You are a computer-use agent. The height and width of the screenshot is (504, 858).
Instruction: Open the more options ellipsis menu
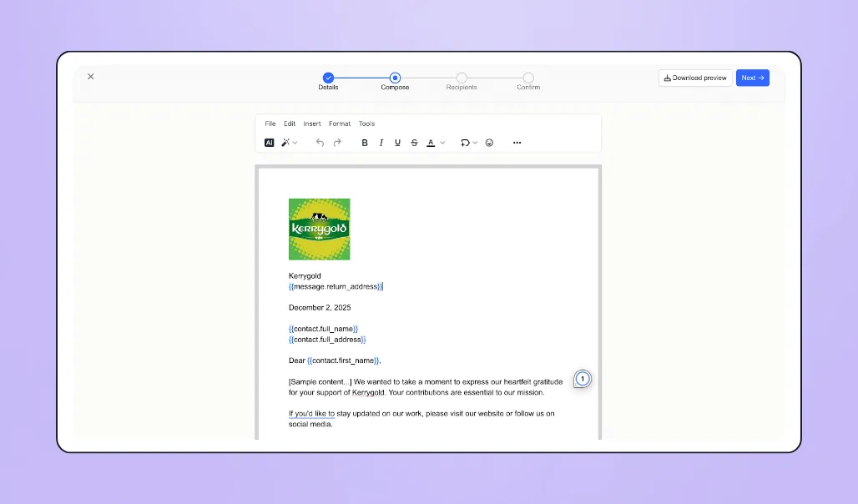[517, 142]
